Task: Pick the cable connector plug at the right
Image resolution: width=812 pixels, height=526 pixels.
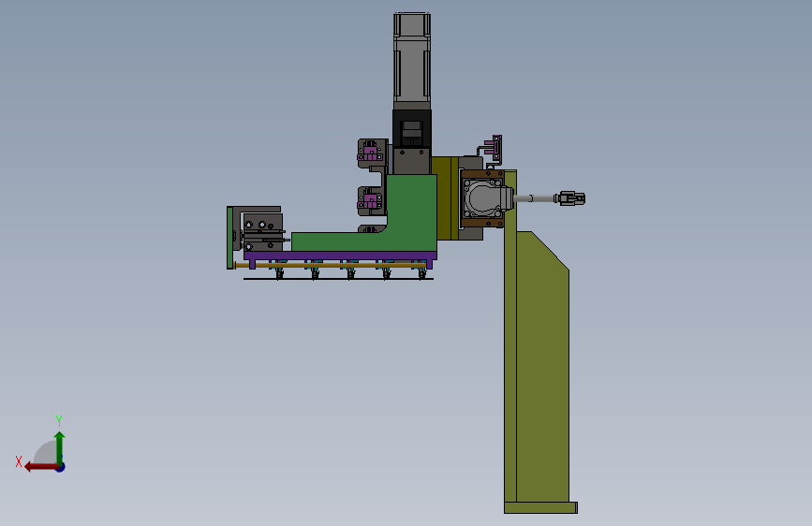Action: [x=571, y=198]
